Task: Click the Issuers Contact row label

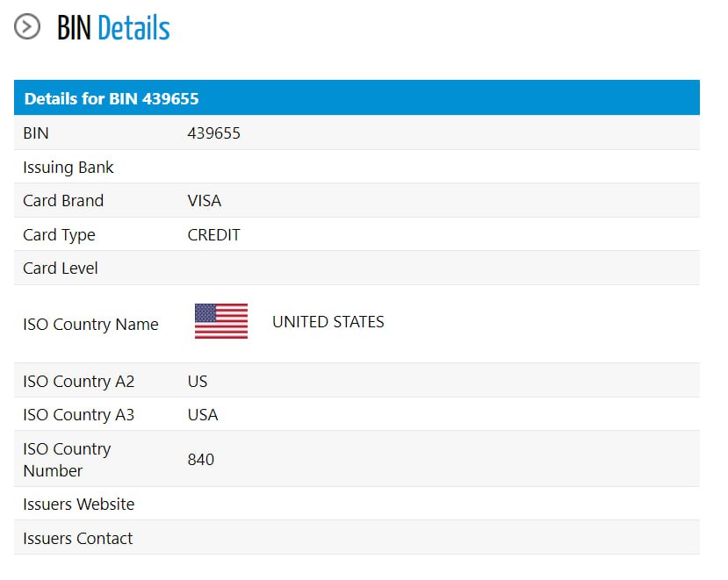Action: pos(78,539)
